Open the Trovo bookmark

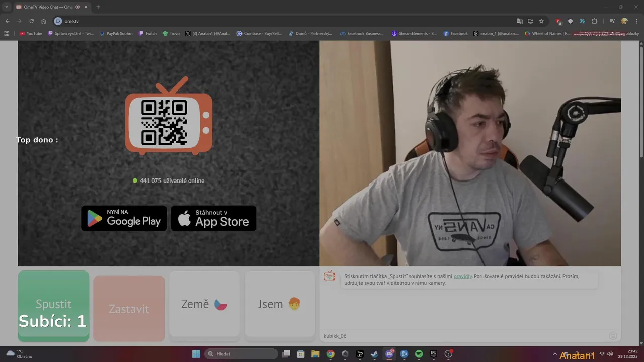pyautogui.click(x=171, y=34)
